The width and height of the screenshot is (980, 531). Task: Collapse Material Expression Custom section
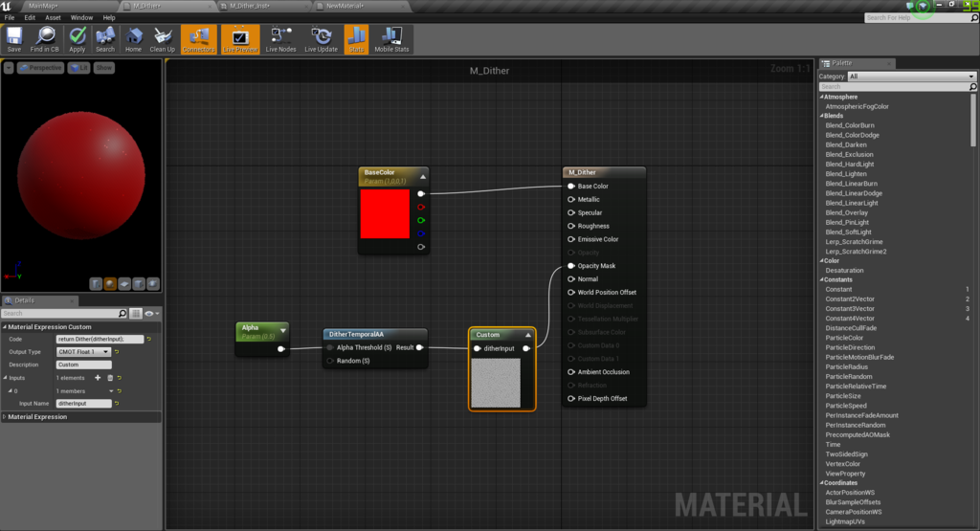pos(5,326)
